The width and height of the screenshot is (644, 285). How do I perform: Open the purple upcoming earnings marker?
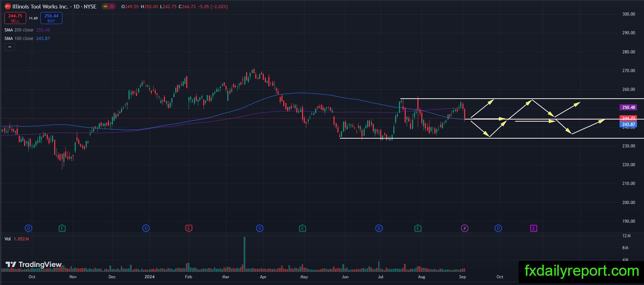click(534, 228)
